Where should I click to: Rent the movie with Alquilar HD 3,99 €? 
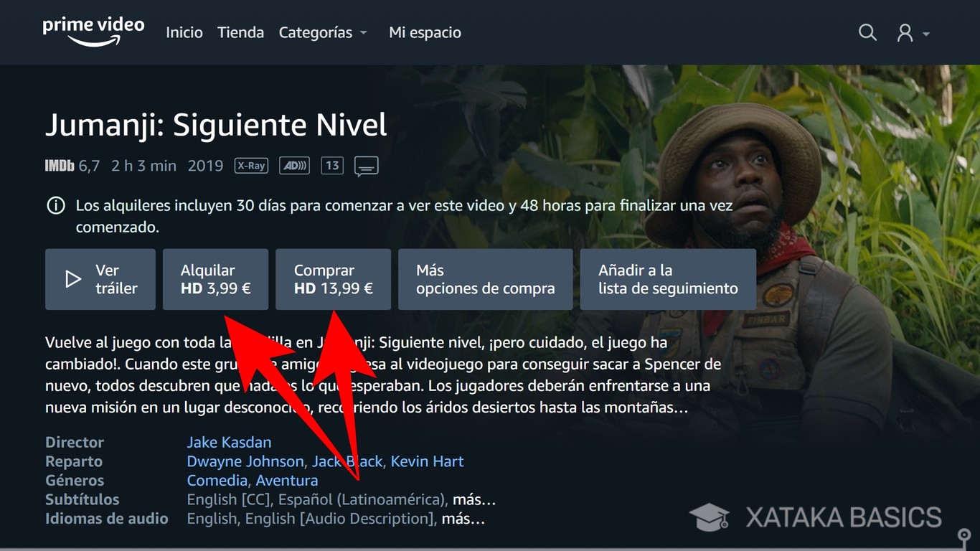(x=215, y=279)
